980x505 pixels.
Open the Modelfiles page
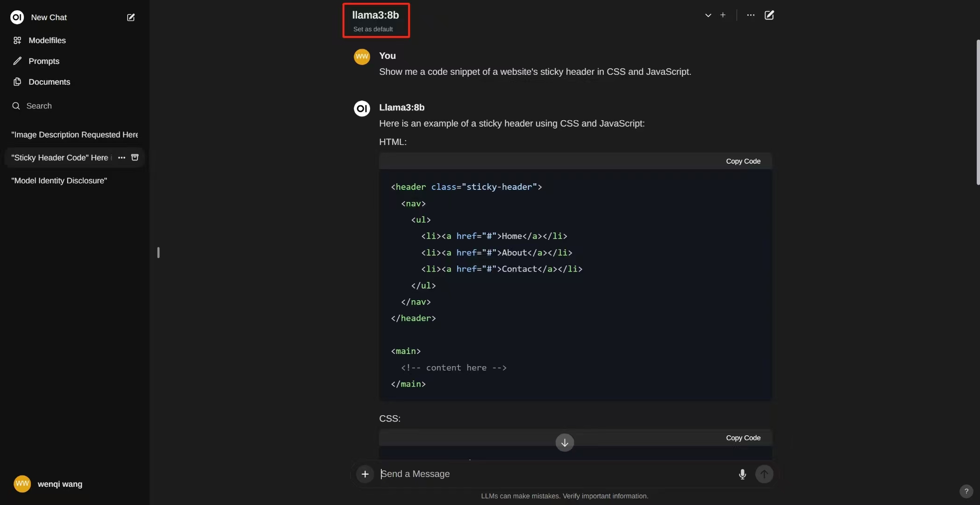pos(47,40)
